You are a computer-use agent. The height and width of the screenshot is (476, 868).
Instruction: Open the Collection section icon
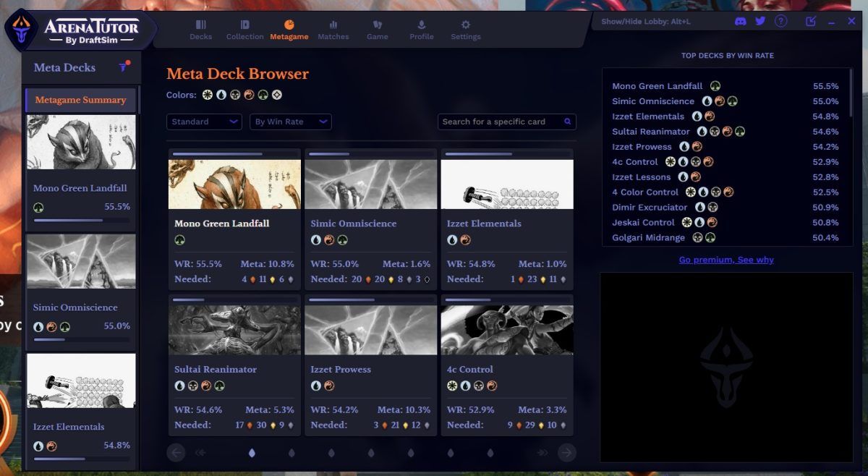pos(244,25)
